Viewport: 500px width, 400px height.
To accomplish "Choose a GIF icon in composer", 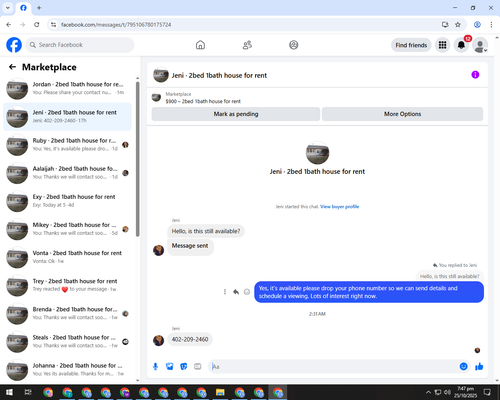I will [x=198, y=367].
